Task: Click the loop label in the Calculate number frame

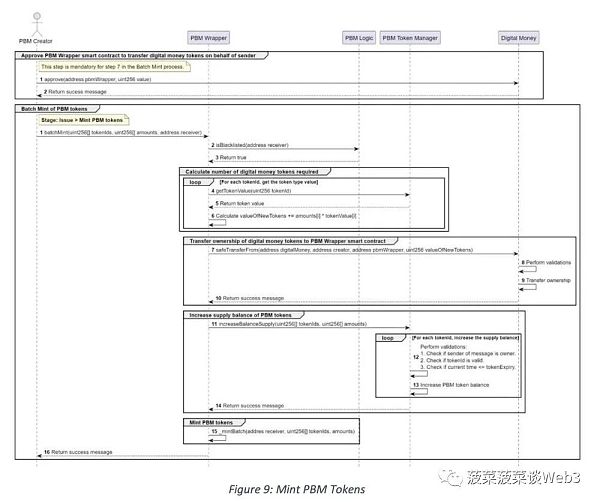Action: click(x=195, y=182)
